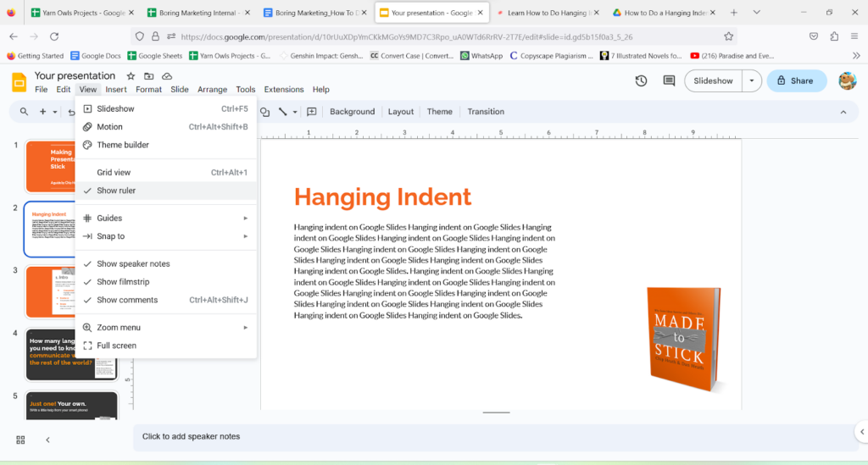Viewport: 868px width, 465px height.
Task: Uncheck Show ruler in View menu
Action: 116,191
